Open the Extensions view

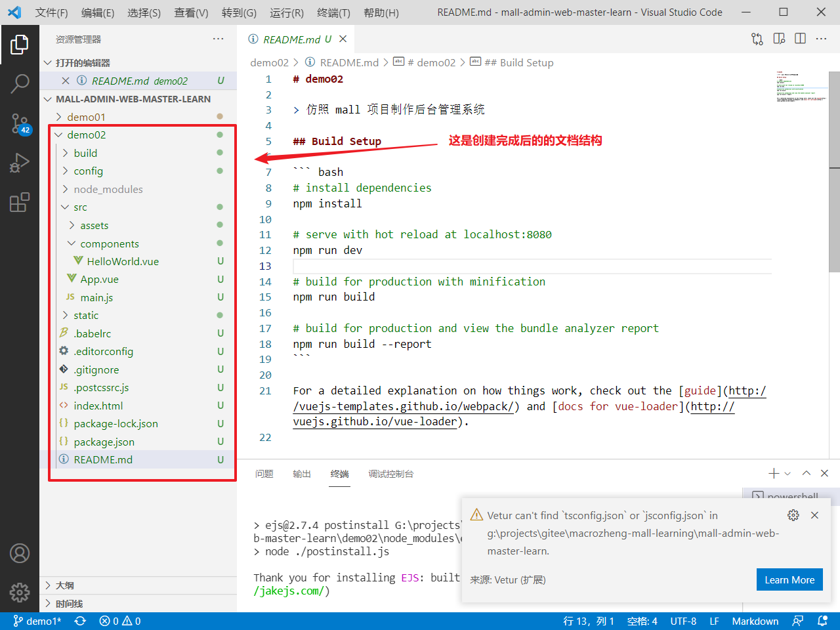(20, 203)
